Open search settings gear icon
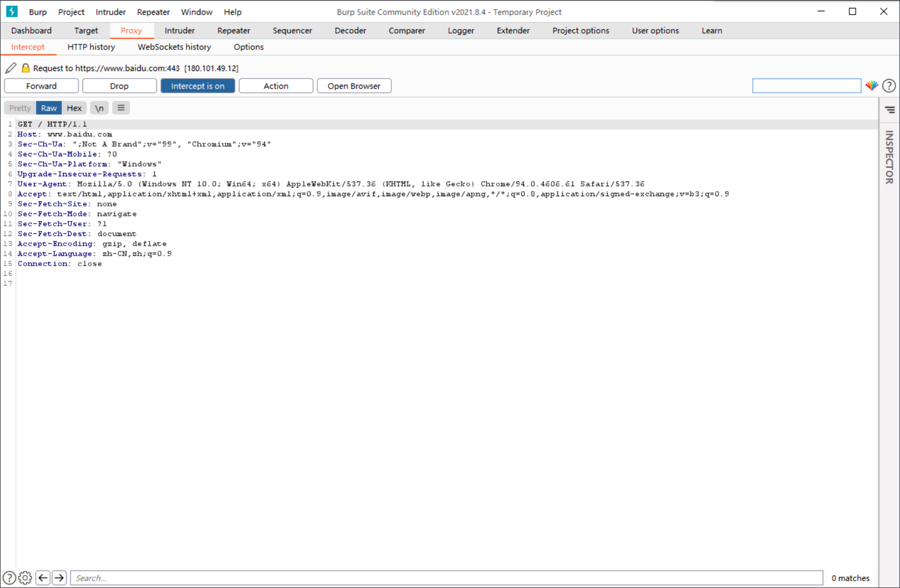Image resolution: width=900 pixels, height=588 pixels. tap(25, 578)
